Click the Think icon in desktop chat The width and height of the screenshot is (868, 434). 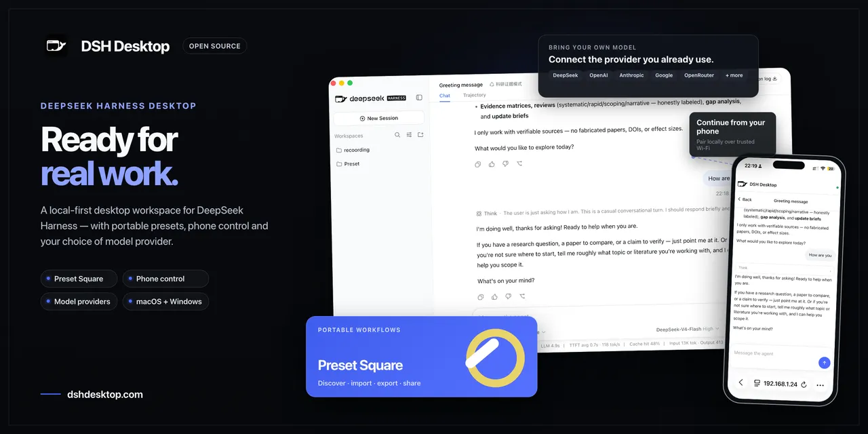(479, 214)
